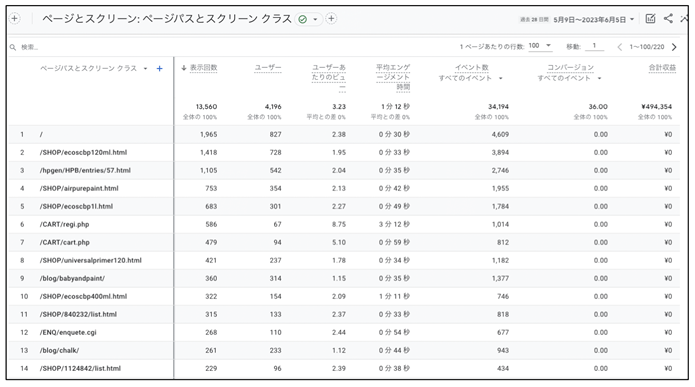Click the 3 分 12 秒 engagement time cell
The image size is (695, 387).
click(x=394, y=224)
